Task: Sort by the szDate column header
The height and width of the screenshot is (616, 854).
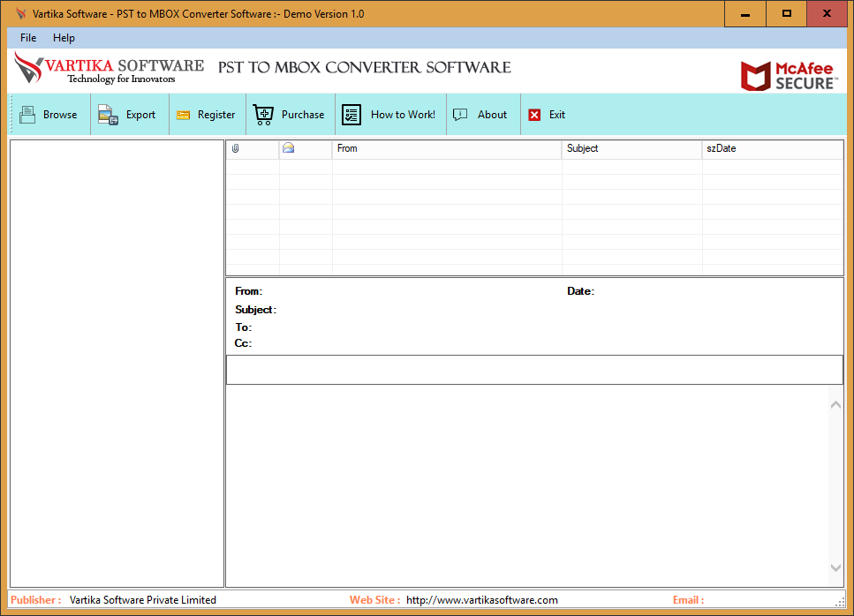Action: [x=773, y=148]
